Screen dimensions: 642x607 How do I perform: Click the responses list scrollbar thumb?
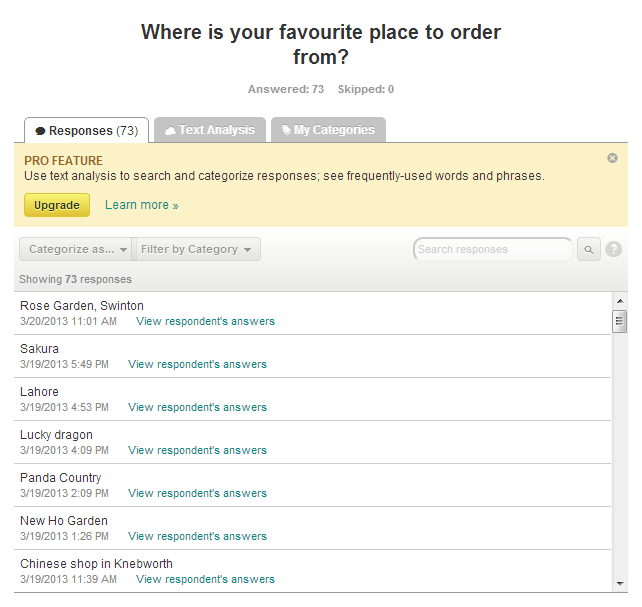tap(619, 322)
